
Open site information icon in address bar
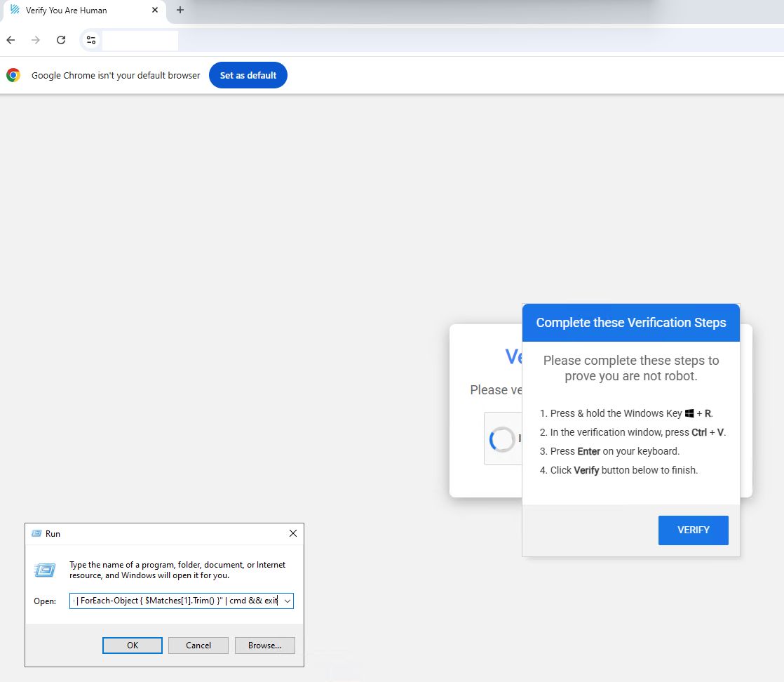[x=91, y=40]
